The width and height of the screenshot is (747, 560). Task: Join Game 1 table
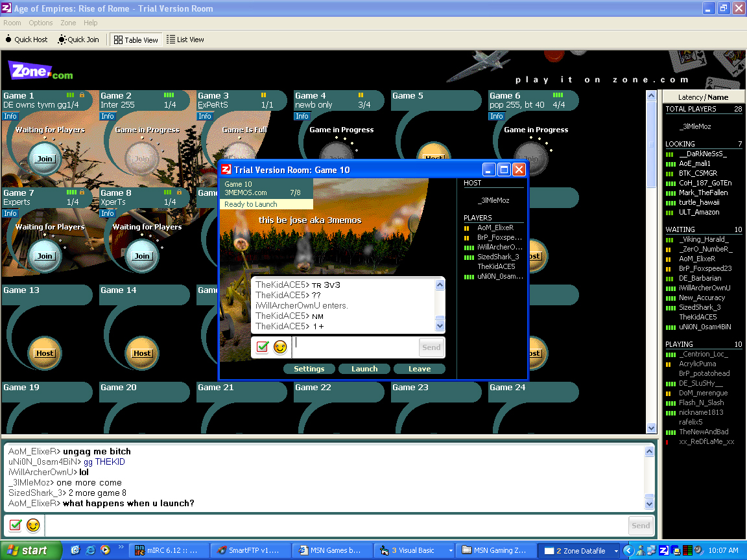45,159
